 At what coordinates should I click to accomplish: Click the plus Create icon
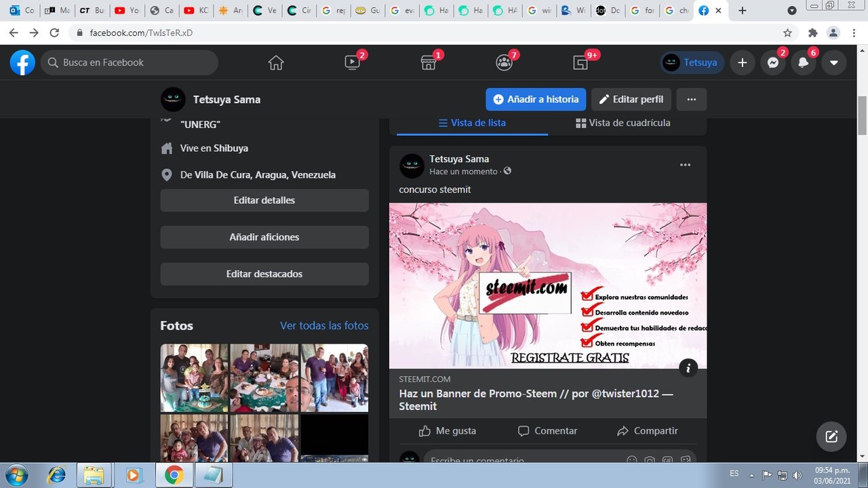point(743,62)
